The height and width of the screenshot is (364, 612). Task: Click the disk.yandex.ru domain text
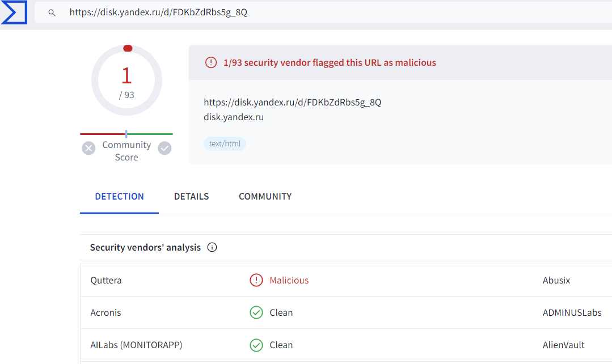click(x=234, y=117)
